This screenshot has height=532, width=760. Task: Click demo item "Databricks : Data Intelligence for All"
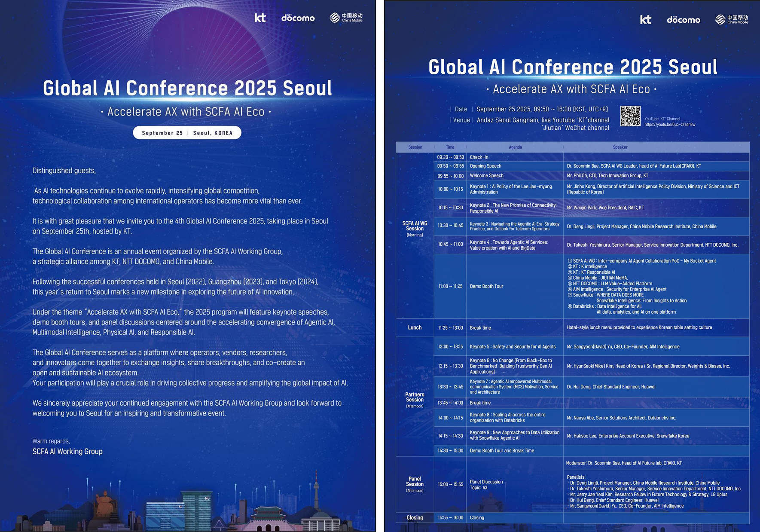click(x=604, y=306)
